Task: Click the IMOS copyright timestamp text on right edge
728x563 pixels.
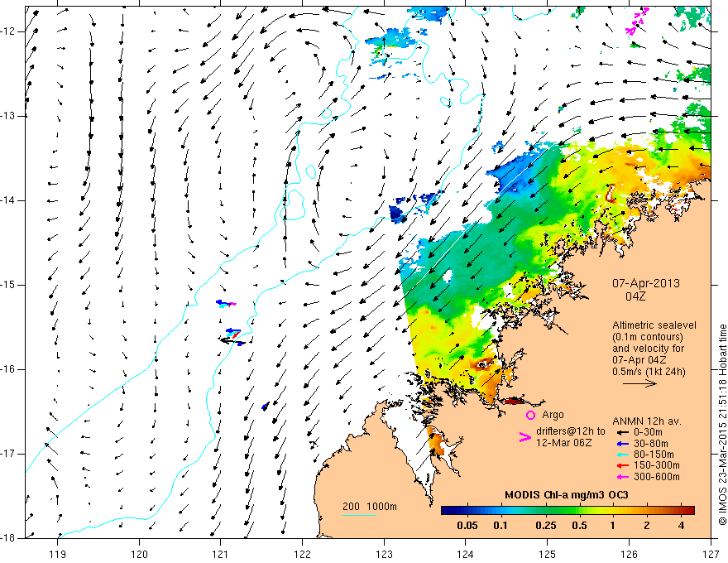Action: [x=722, y=425]
